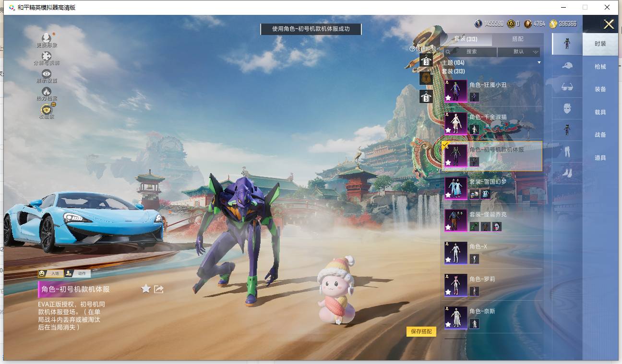This screenshot has width=622, height=364.
Task: Click the 快捷换装 help question mark
Action: (x=412, y=48)
